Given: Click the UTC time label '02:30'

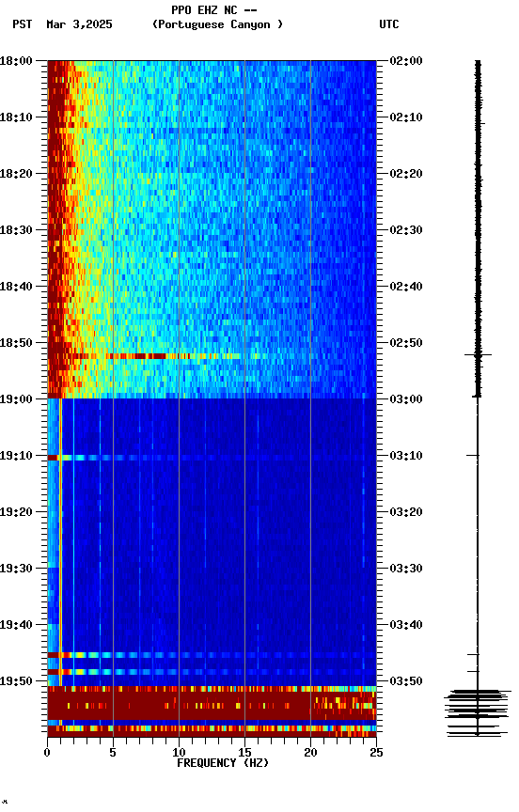Looking at the screenshot, I should (406, 230).
